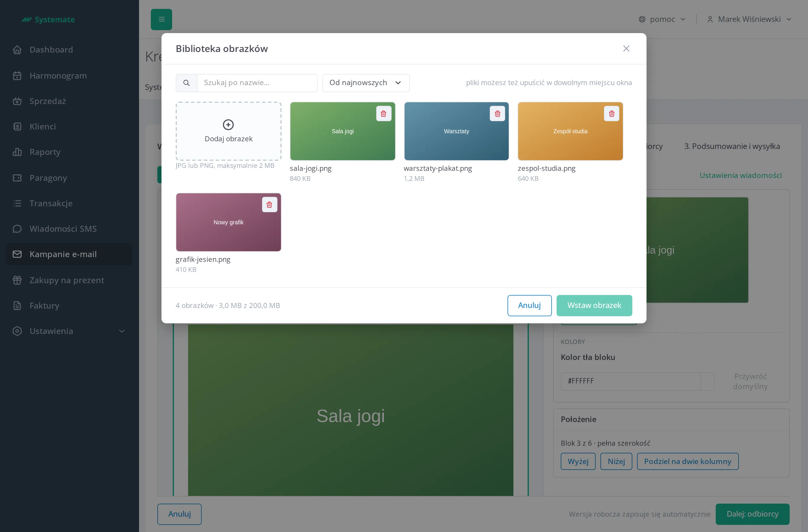The image size is (808, 532).
Task: Open Marek Wiśniewski user menu
Action: [x=749, y=19]
